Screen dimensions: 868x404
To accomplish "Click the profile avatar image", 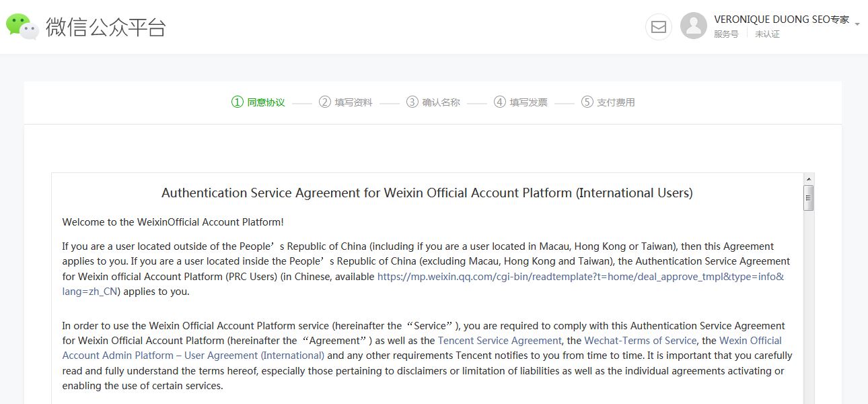I will [x=692, y=27].
